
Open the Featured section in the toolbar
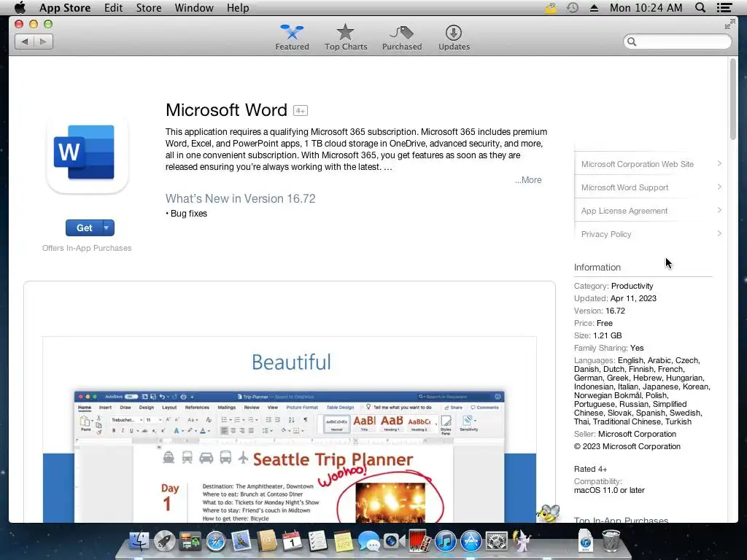[292, 38]
